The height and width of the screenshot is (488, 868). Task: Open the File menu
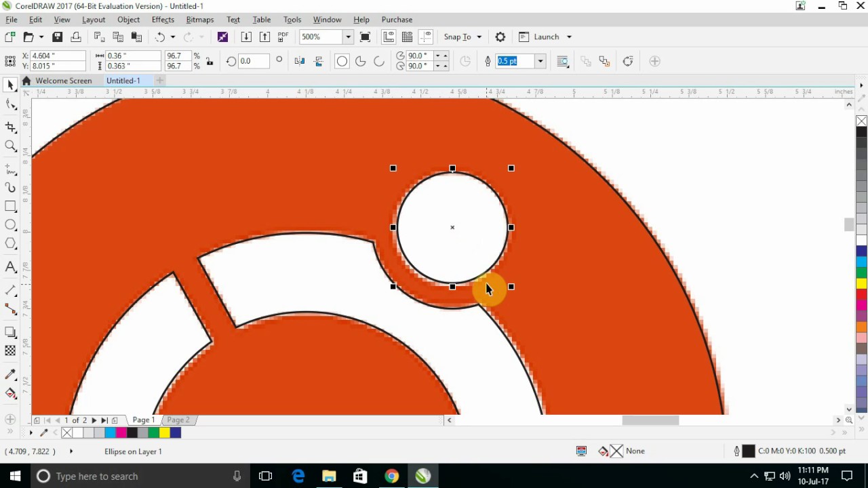click(x=12, y=20)
